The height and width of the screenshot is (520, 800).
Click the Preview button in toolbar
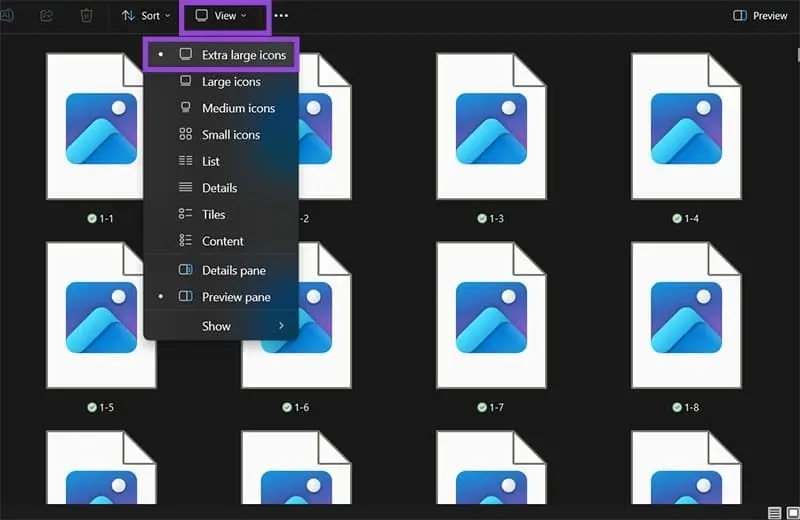pyautogui.click(x=760, y=16)
